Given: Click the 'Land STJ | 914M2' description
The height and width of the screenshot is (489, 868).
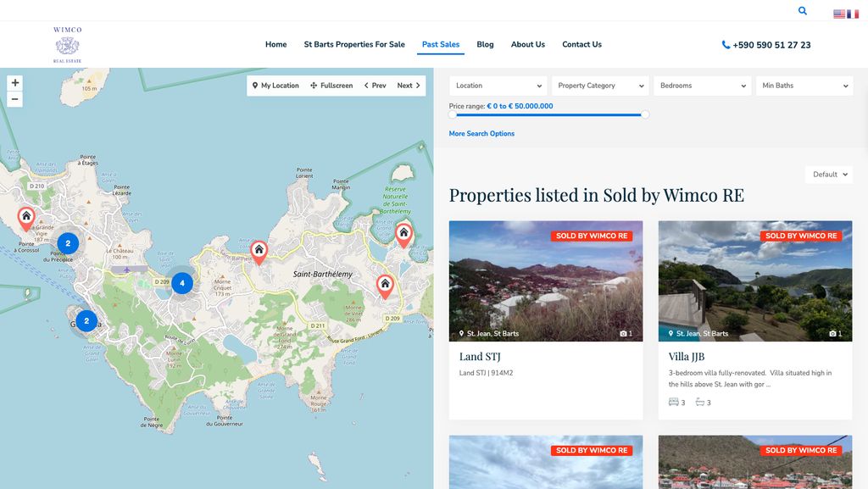Looking at the screenshot, I should (486, 373).
